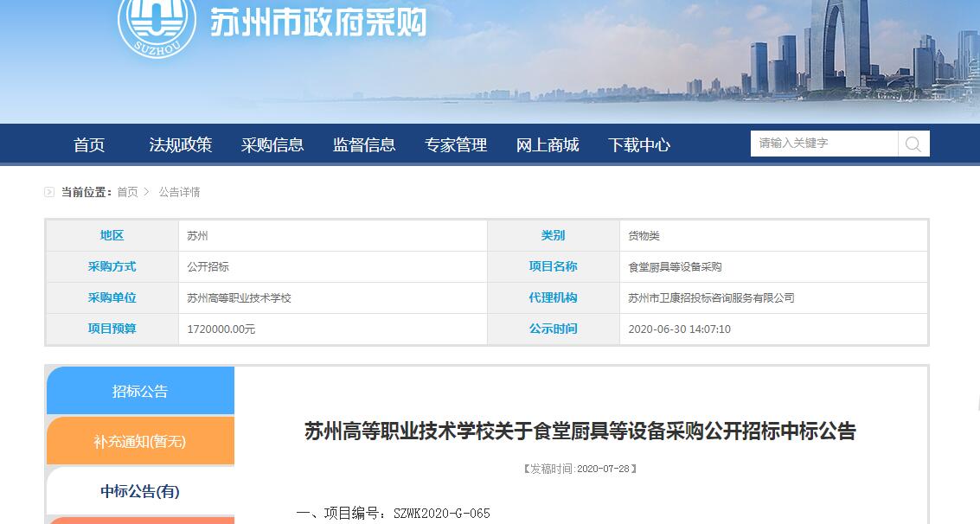Click 苏州高等职业技术学校 in the table
980x524 pixels.
click(x=240, y=298)
